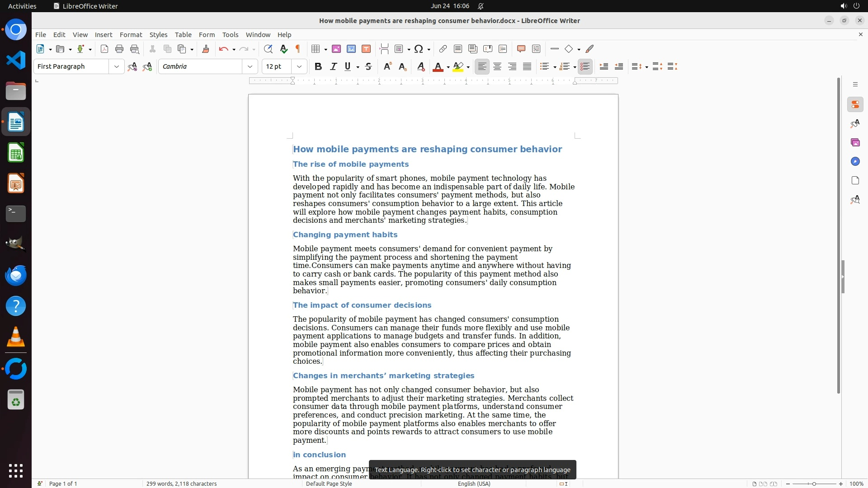Open the Format menu

(x=131, y=35)
